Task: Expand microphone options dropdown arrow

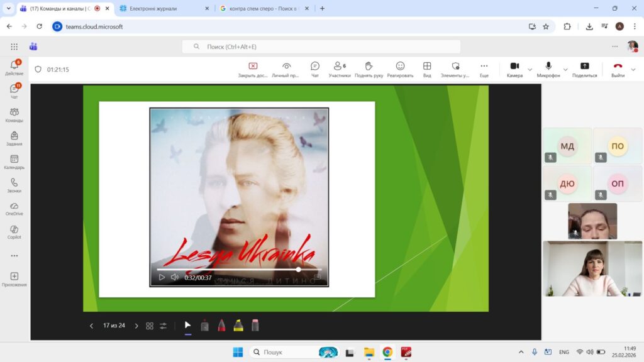Action: 565,69
